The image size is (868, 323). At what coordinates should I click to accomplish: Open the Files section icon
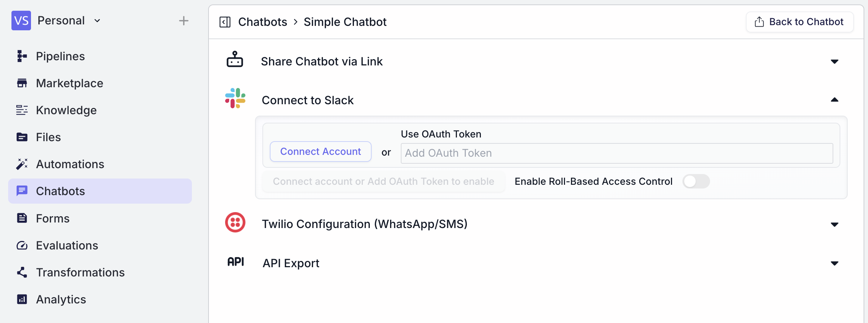21,137
